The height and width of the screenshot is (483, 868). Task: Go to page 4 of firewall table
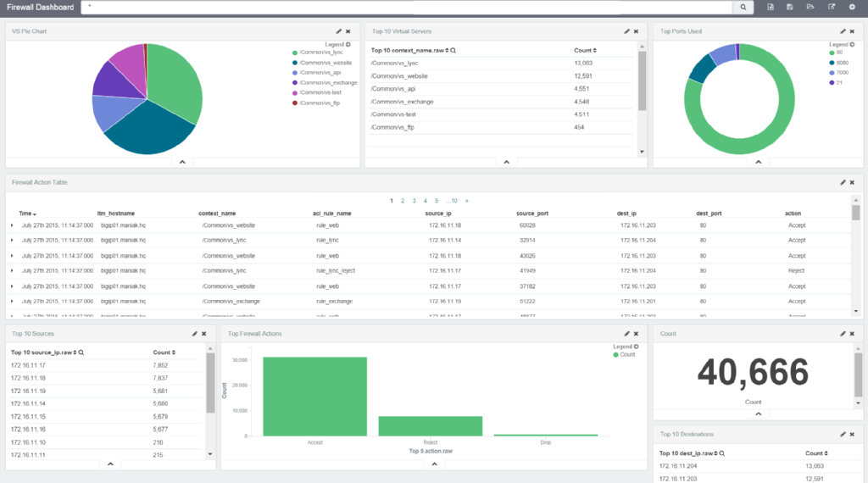point(426,201)
